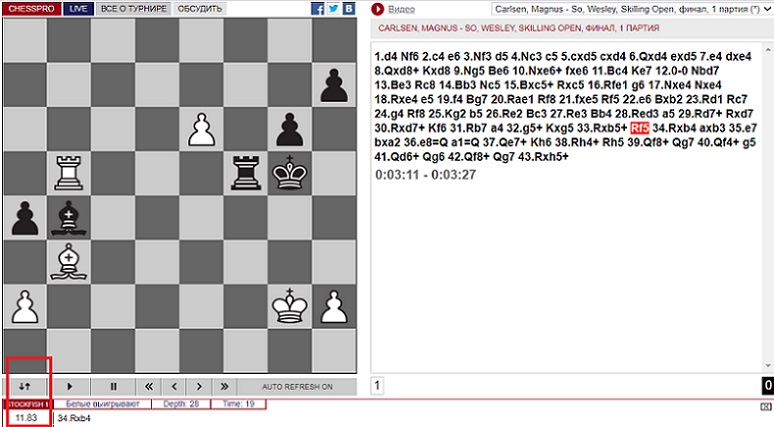Open the LIVE tab
This screenshot has width=774, height=427.
click(x=80, y=8)
